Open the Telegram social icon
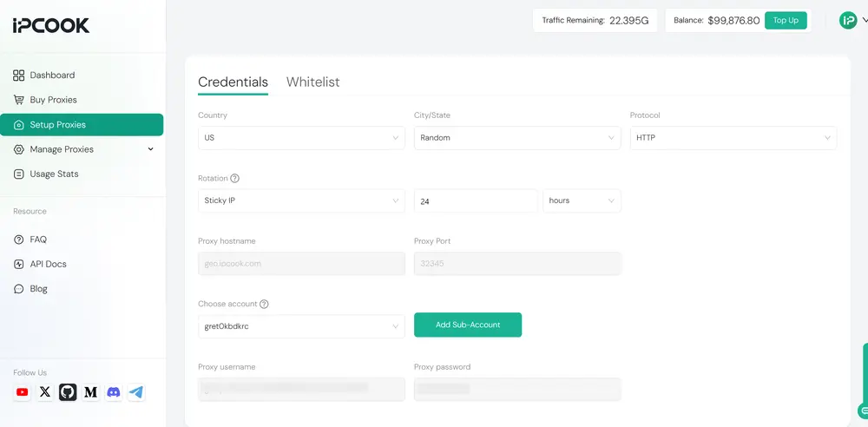 coord(136,392)
